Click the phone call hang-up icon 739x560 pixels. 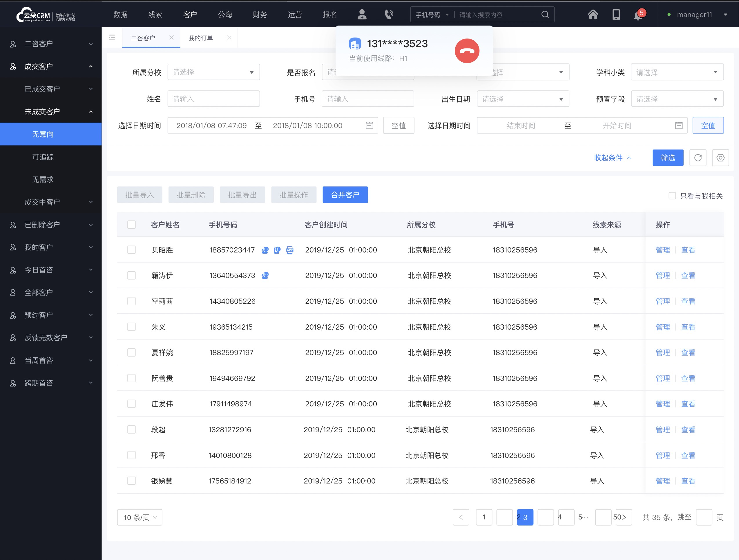[467, 50]
